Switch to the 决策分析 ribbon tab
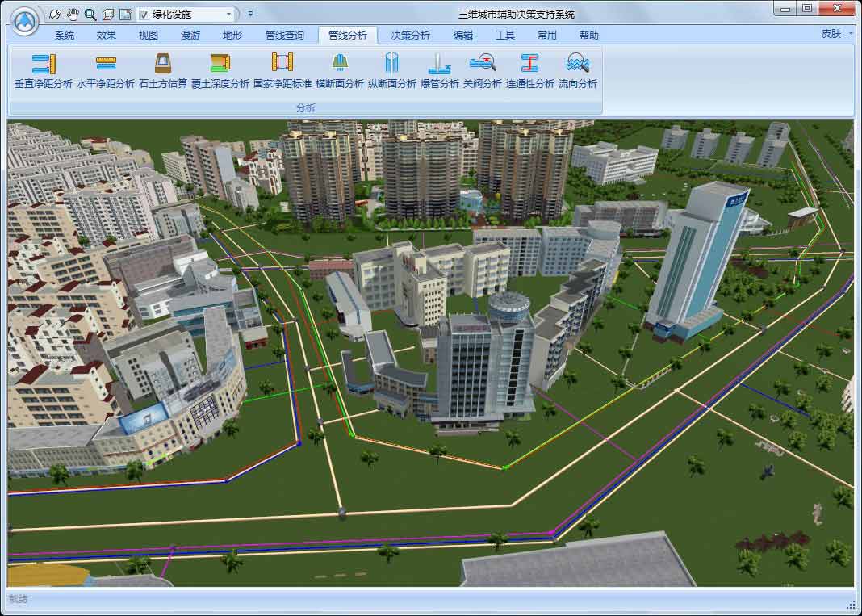 click(411, 36)
